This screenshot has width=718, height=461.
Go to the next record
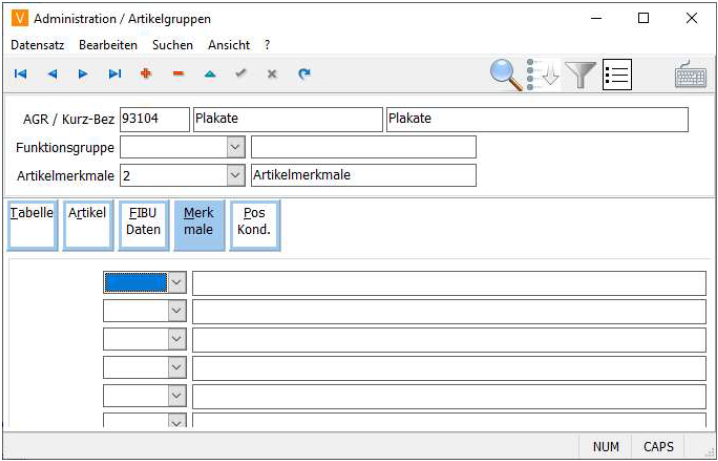[83, 74]
